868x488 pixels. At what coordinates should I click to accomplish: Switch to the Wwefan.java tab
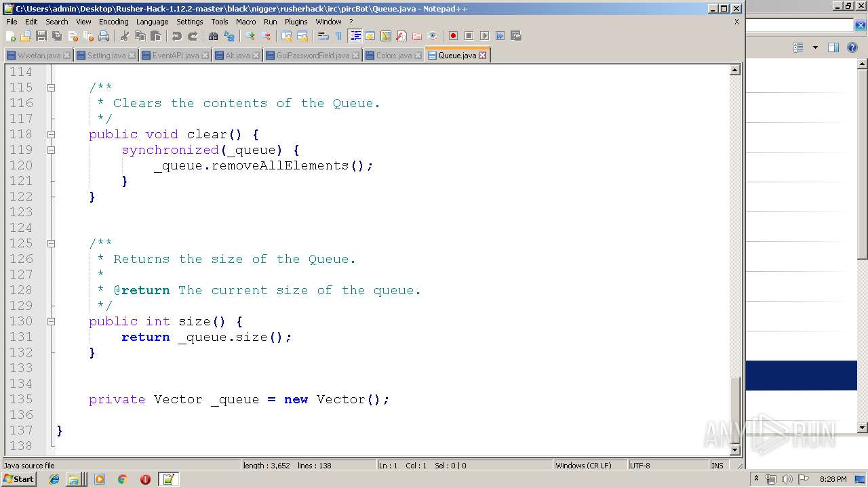pos(38,56)
